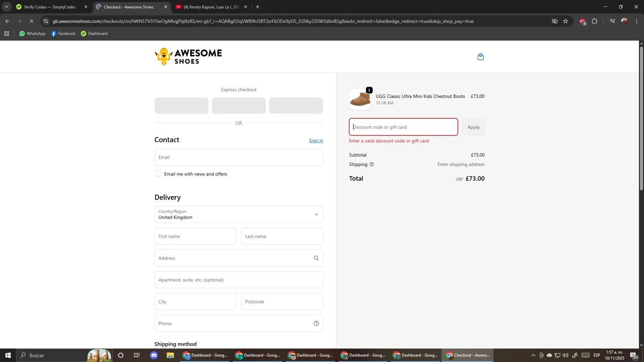Switch to Kendo Kaponi YouTube tab
Viewport: 644px width, 362px height.
point(211,7)
